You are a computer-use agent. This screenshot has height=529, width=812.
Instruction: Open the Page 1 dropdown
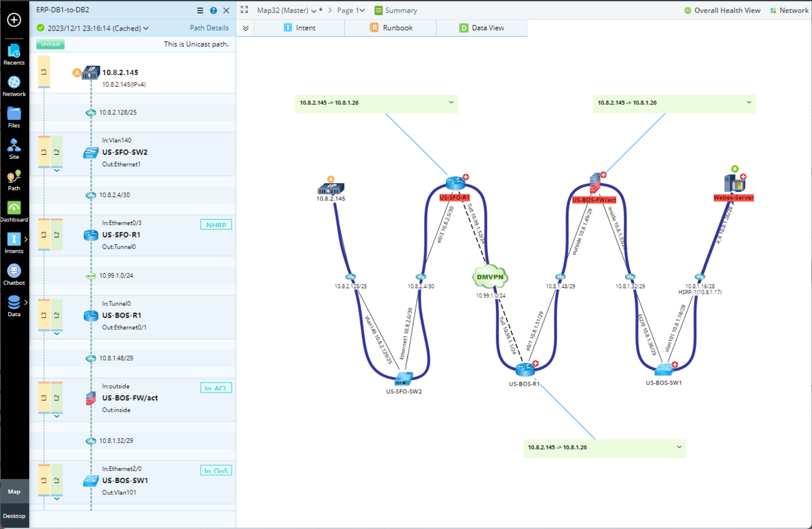(x=351, y=10)
